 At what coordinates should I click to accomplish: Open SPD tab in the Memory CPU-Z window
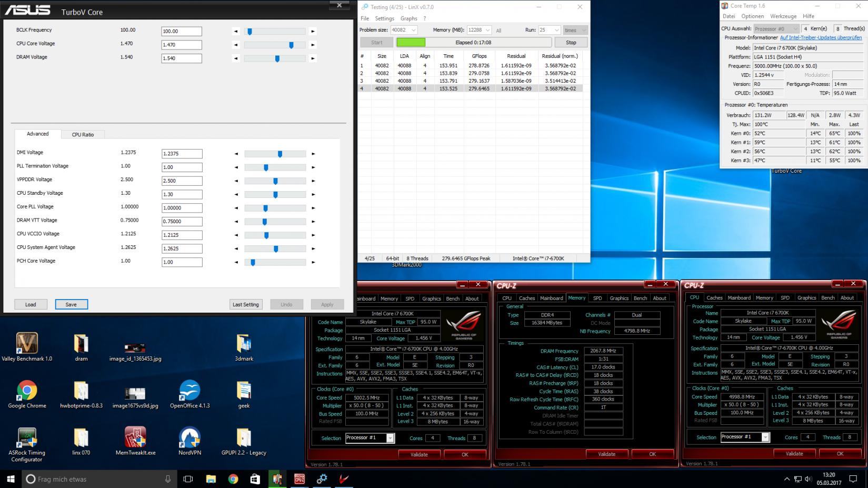597,298
